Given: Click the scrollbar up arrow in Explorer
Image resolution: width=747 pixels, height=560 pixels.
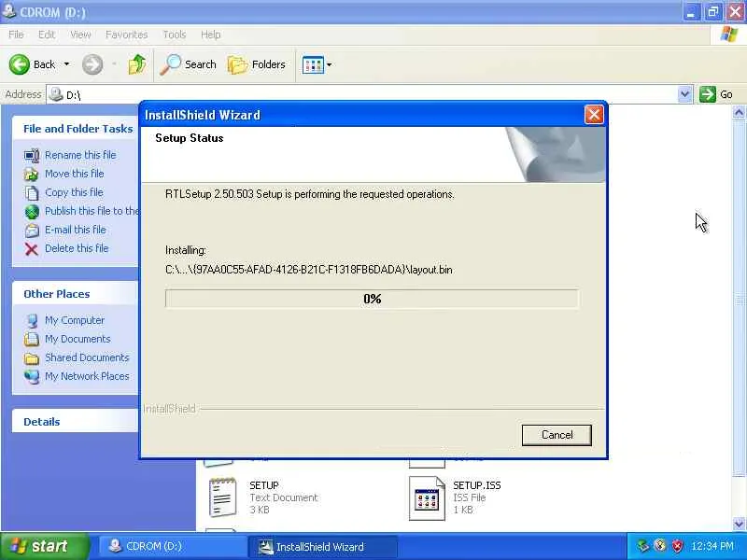Looking at the screenshot, I should (739, 112).
